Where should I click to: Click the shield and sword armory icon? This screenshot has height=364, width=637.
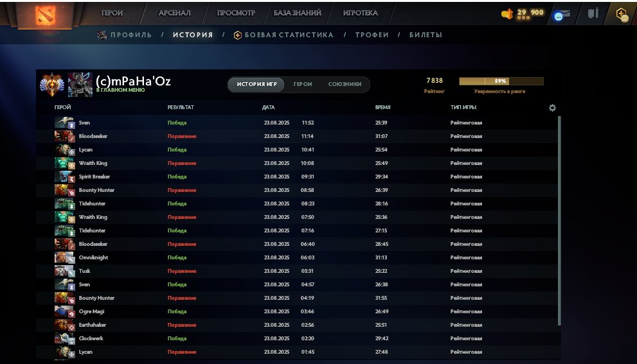593,13
